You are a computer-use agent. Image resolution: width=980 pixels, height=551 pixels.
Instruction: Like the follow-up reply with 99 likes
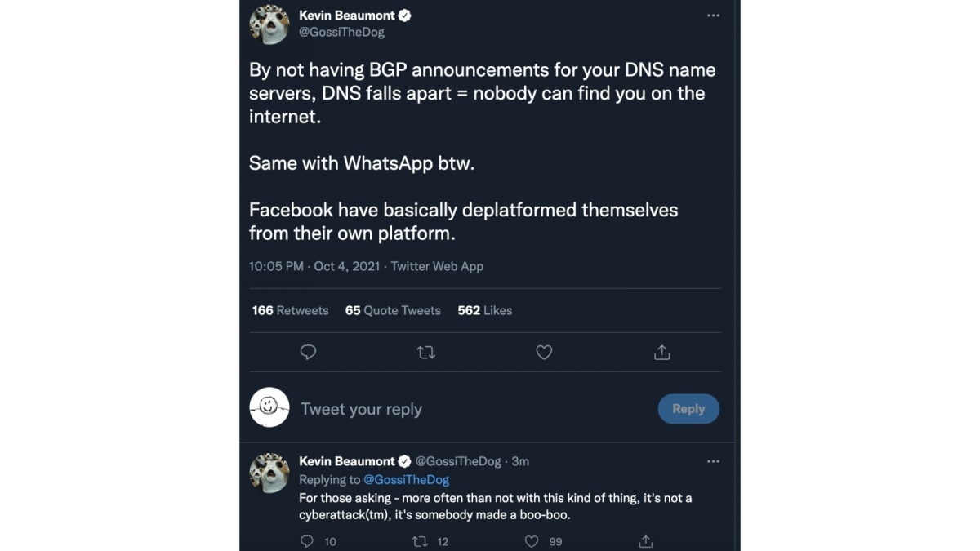(x=532, y=541)
